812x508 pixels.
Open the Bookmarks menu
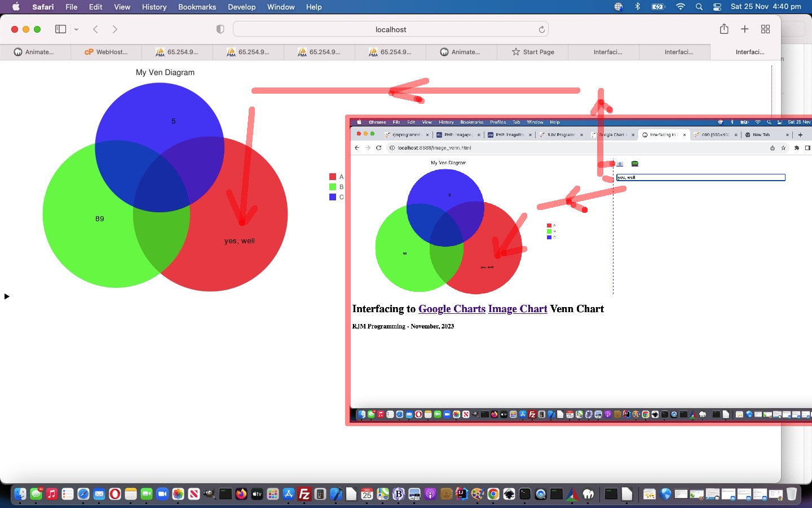point(197,7)
